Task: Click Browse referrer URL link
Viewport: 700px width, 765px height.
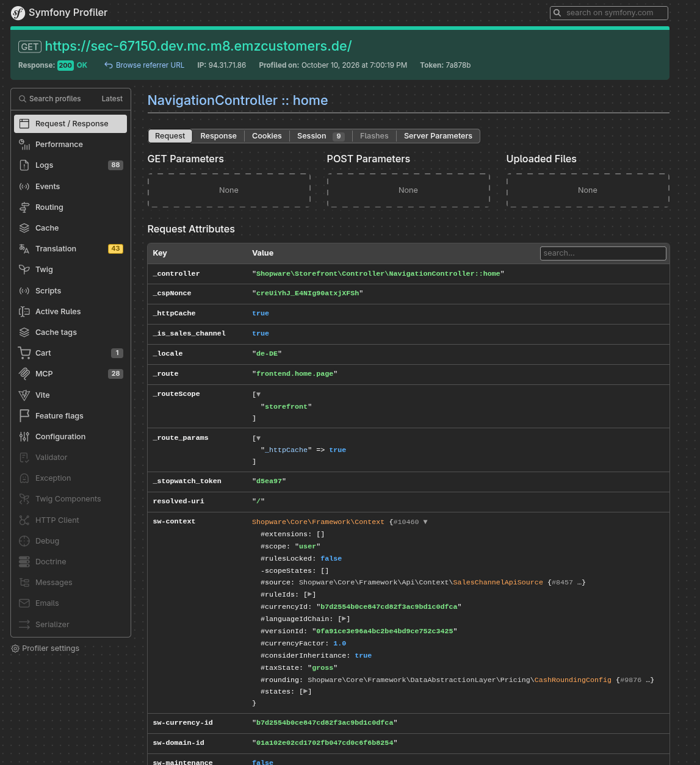Action: [x=144, y=65]
